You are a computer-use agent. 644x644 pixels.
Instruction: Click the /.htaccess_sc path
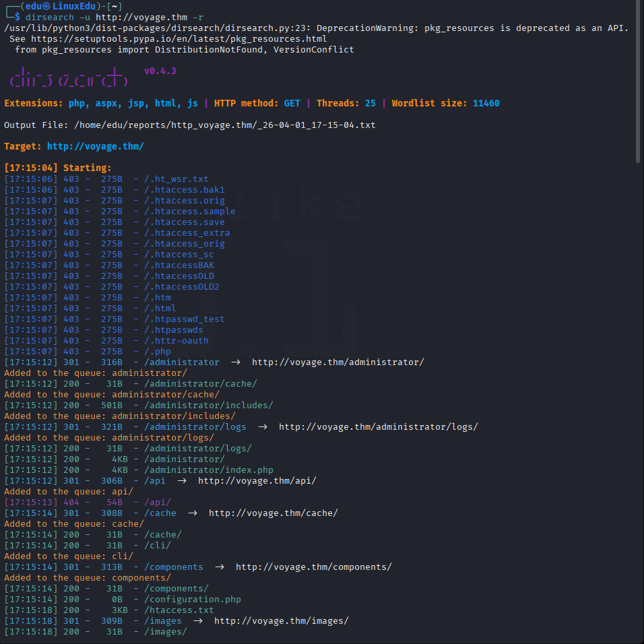coord(179,255)
